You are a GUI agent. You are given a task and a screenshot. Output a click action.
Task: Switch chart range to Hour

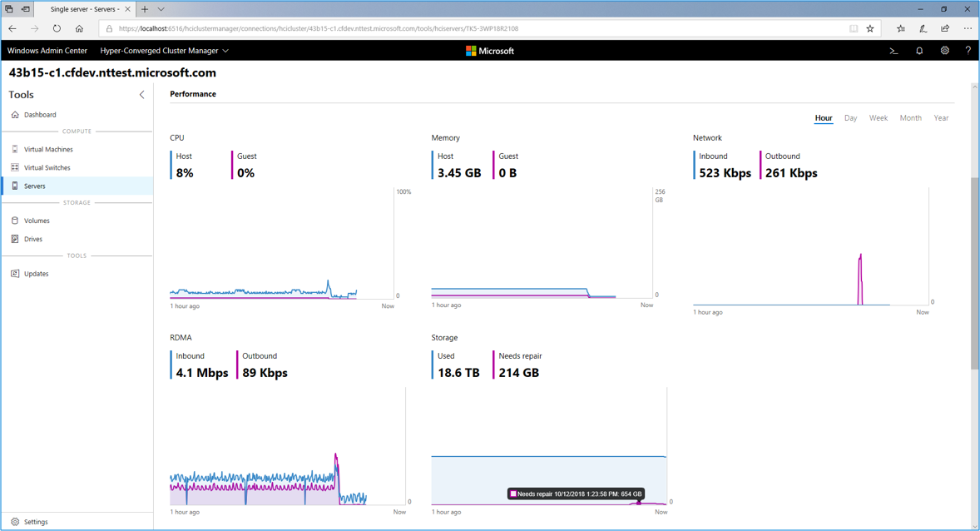pyautogui.click(x=824, y=118)
